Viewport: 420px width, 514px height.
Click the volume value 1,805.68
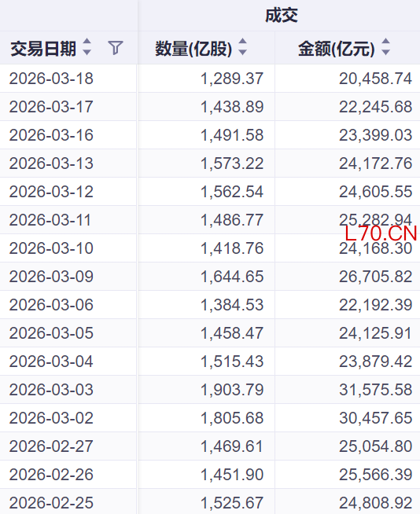tap(232, 418)
